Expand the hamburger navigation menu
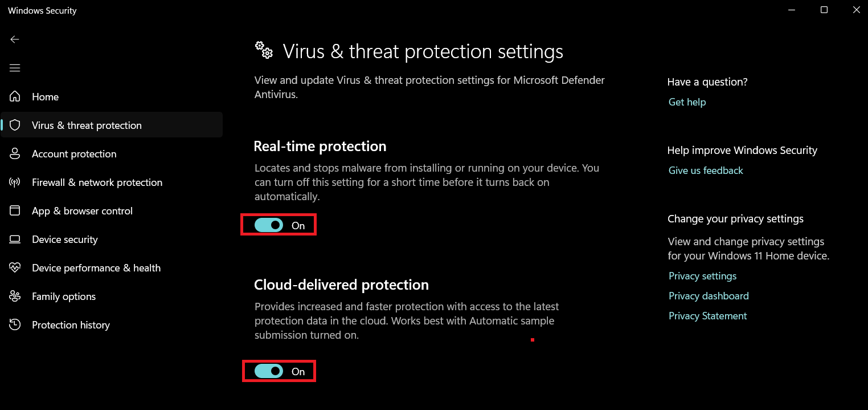The width and height of the screenshot is (868, 410). point(15,68)
